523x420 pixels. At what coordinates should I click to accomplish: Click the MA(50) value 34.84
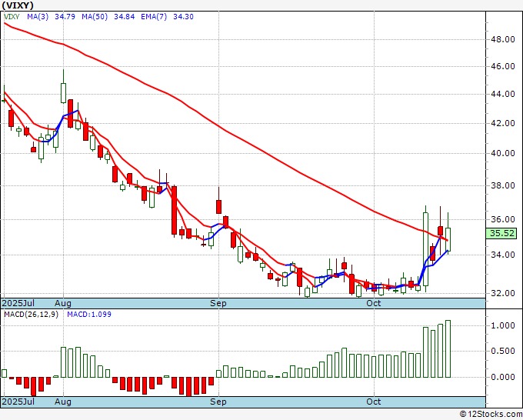coord(124,17)
